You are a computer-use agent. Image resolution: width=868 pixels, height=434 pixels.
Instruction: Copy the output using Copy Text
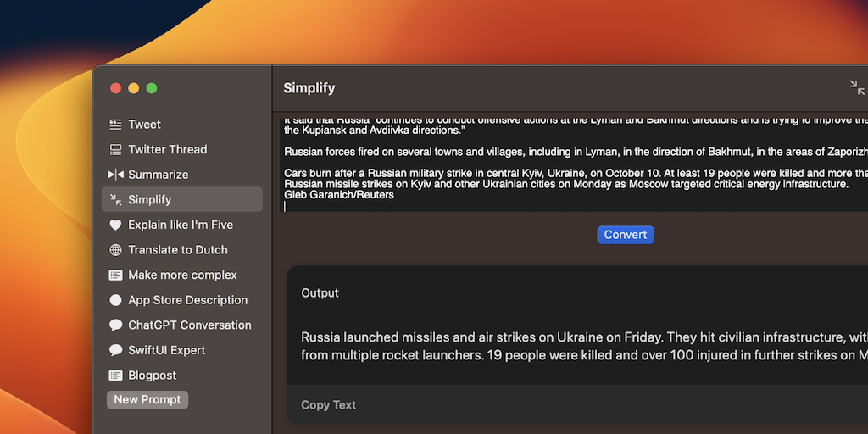(x=328, y=405)
